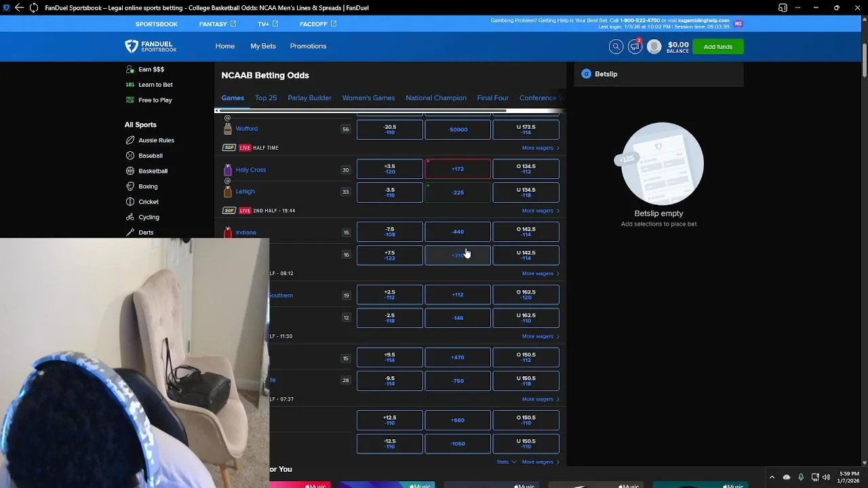868x488 pixels.
Task: Open the Promotions menu
Action: pyautogui.click(x=308, y=46)
